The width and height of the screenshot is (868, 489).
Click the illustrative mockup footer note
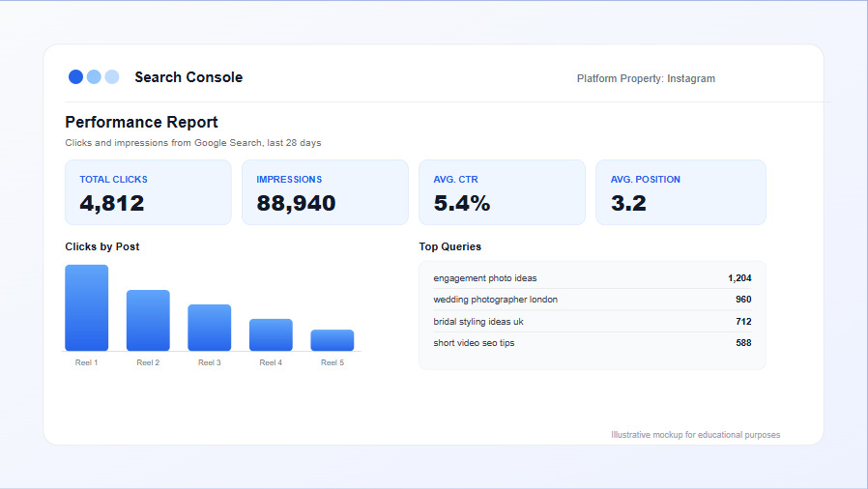[x=696, y=435]
